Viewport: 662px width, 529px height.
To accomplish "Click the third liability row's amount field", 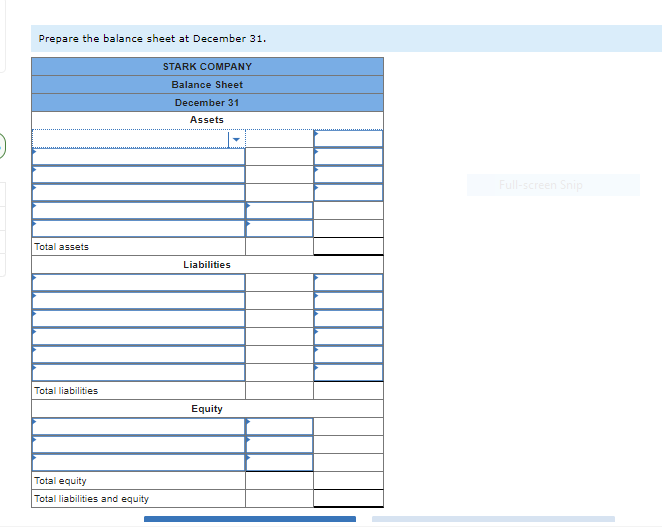I will click(348, 319).
